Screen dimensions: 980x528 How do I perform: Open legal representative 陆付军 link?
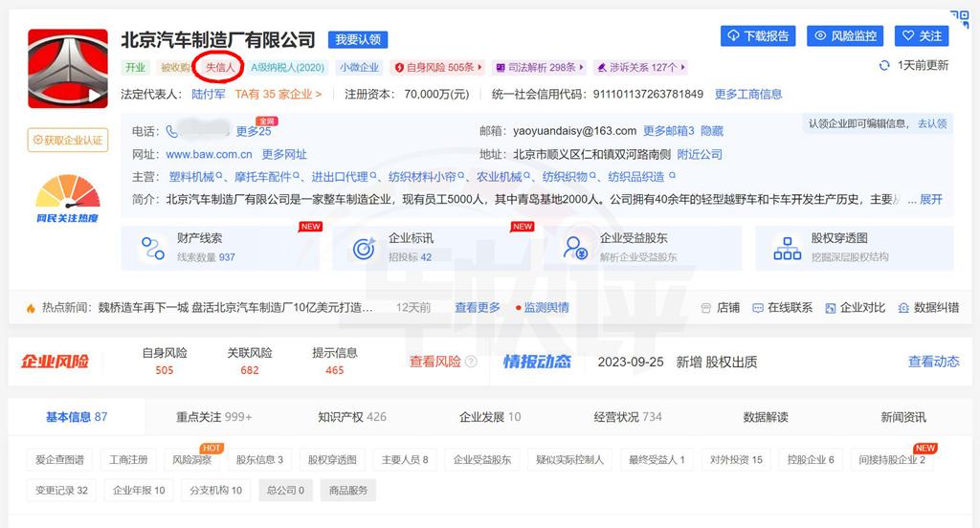[x=208, y=95]
